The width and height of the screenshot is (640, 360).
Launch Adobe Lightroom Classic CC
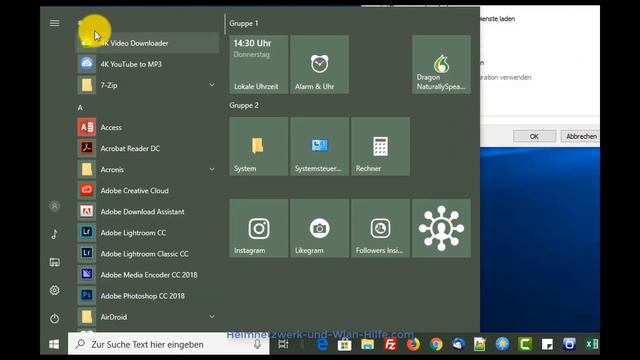point(148,254)
